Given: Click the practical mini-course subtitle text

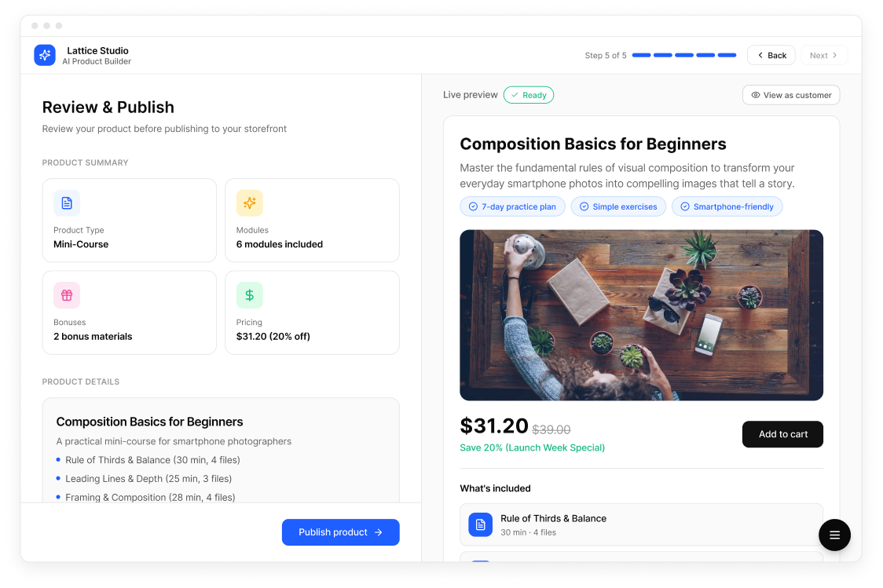Looking at the screenshot, I should [174, 442].
